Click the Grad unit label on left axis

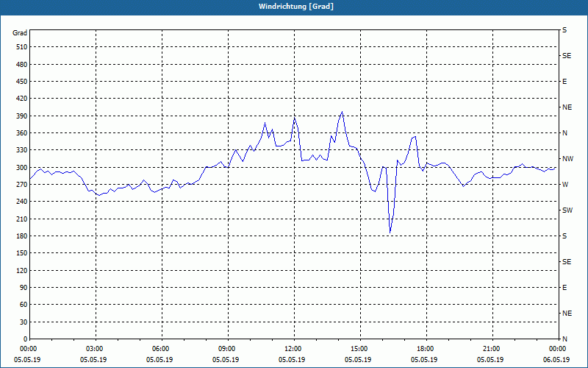coord(20,33)
